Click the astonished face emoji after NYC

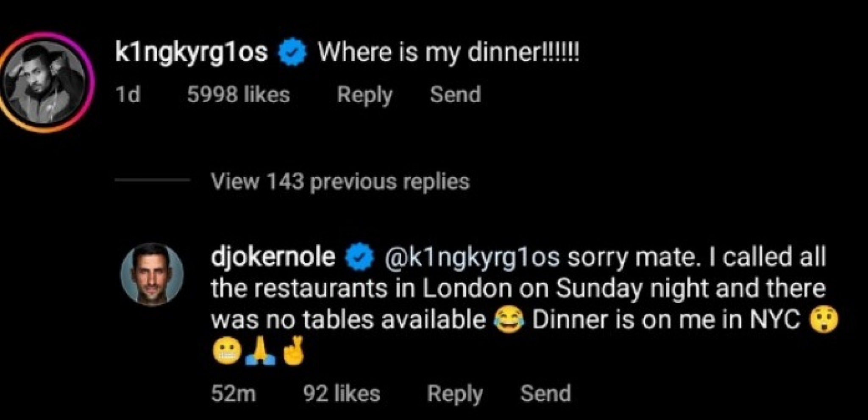click(x=824, y=321)
